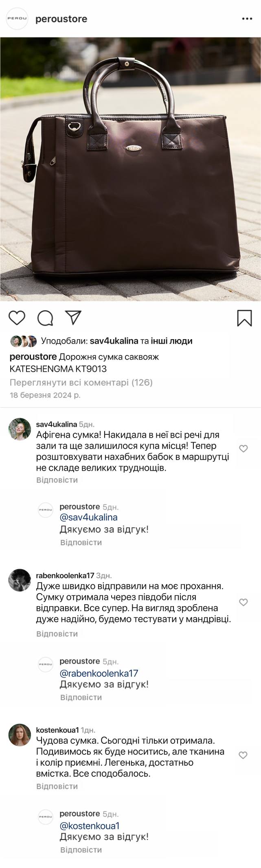Reply to rabenkoolenka17's comment

pyautogui.click(x=57, y=633)
